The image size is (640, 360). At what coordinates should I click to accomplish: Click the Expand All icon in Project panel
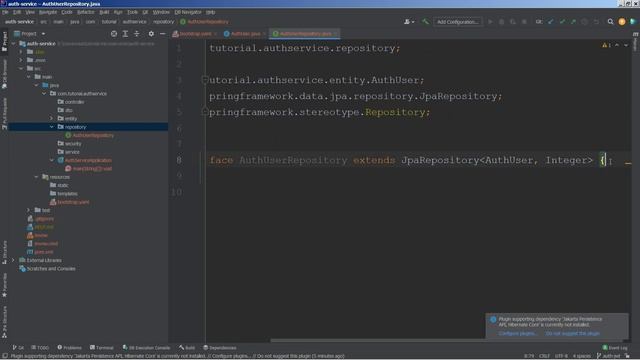(125, 34)
